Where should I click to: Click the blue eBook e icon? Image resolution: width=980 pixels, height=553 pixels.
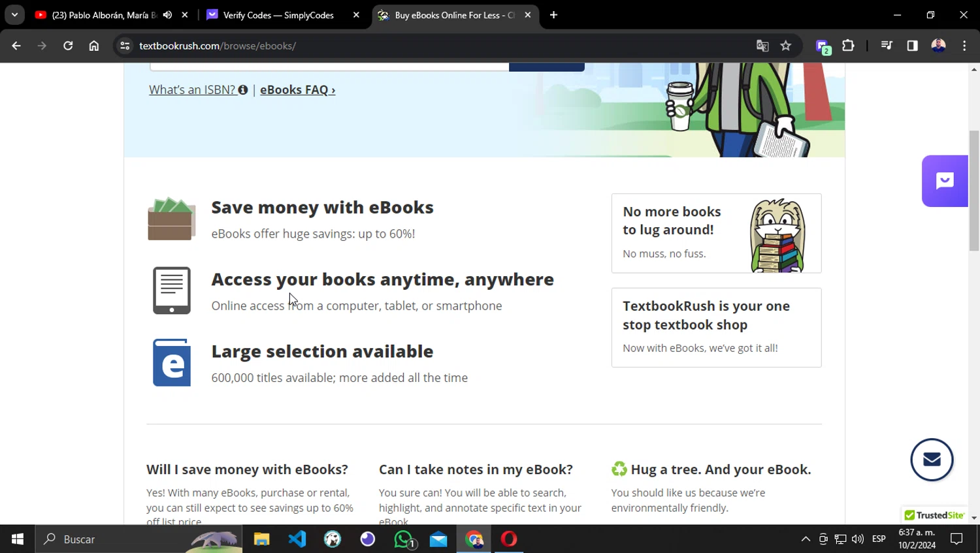point(172,362)
